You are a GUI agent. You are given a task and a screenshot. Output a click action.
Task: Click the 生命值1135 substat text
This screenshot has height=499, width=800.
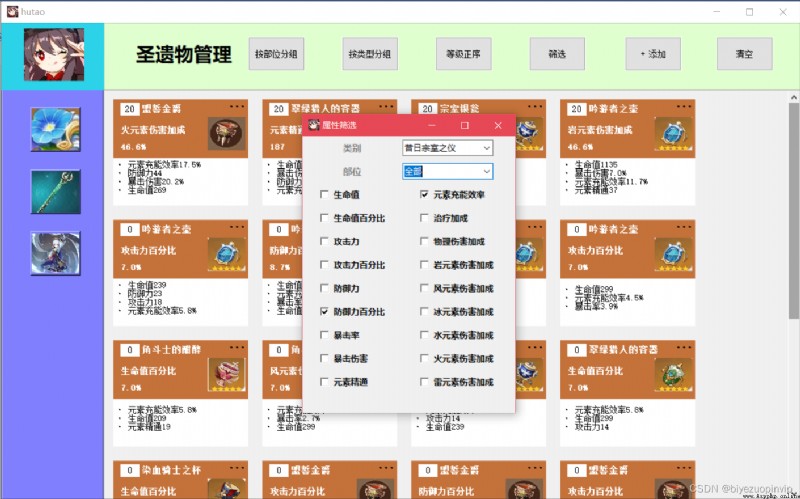(x=596, y=164)
